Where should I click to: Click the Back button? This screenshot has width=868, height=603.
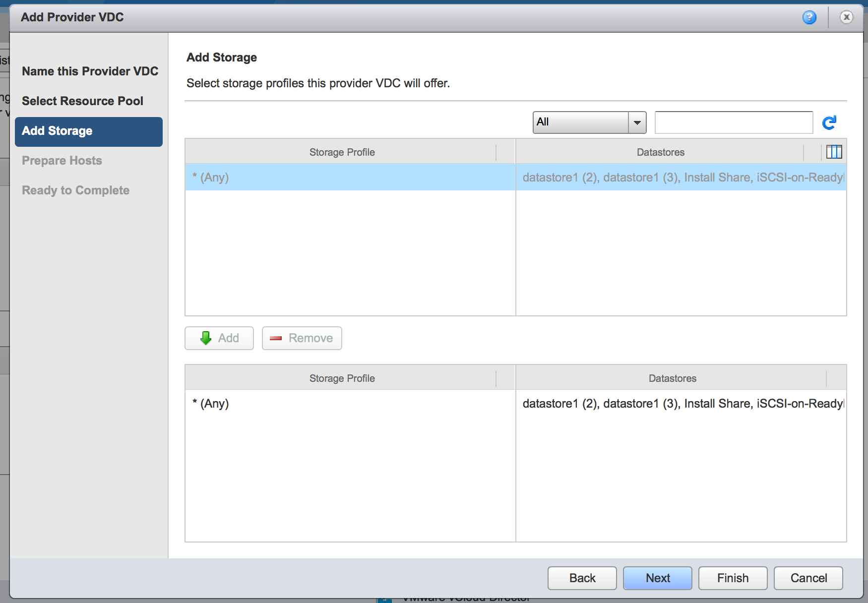(x=582, y=578)
